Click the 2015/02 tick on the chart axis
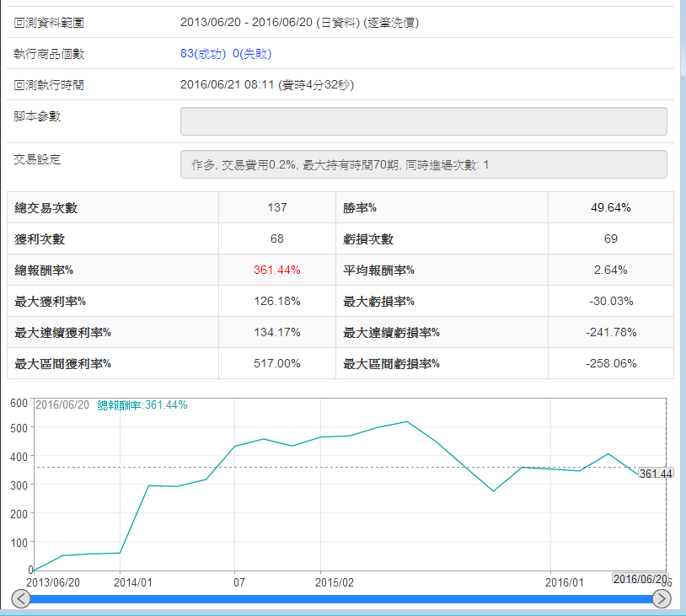This screenshot has height=616, width=686. pyautogui.click(x=335, y=582)
